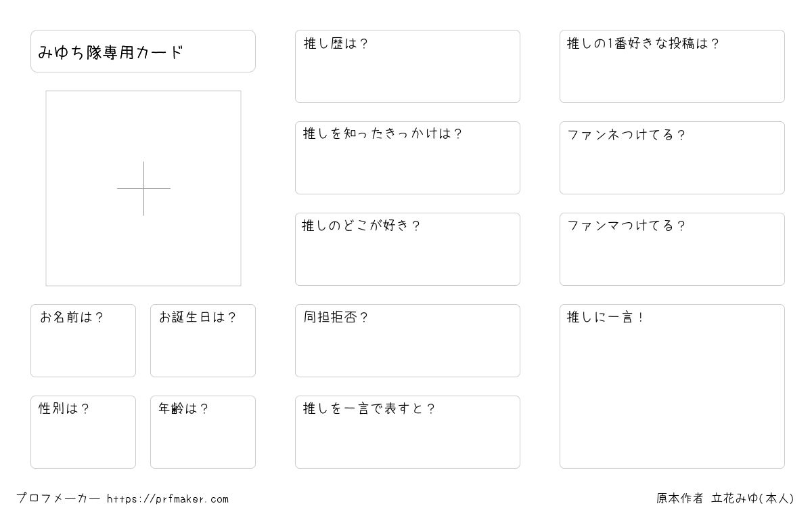Click the お名前は？ field
The image size is (812, 508).
coord(83,341)
